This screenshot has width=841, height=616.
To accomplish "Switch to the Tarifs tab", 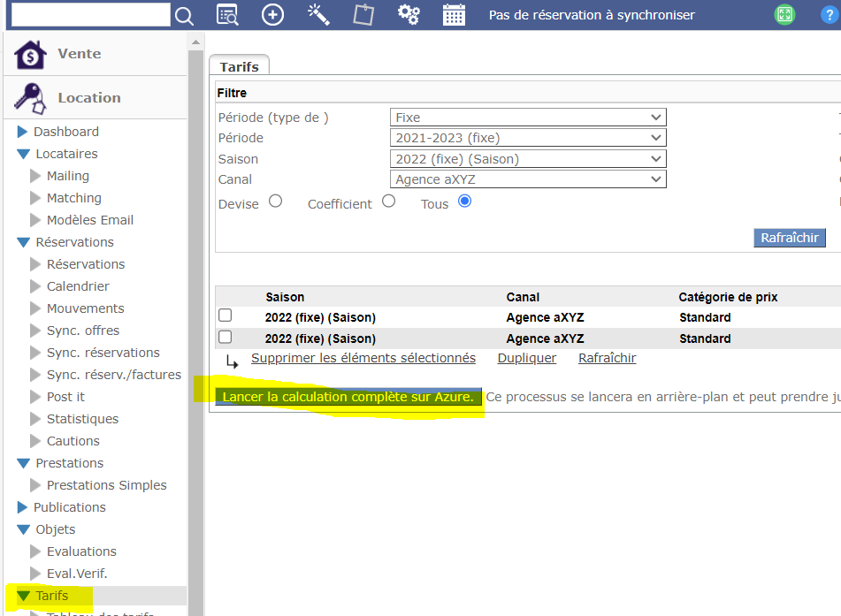I will (239, 66).
